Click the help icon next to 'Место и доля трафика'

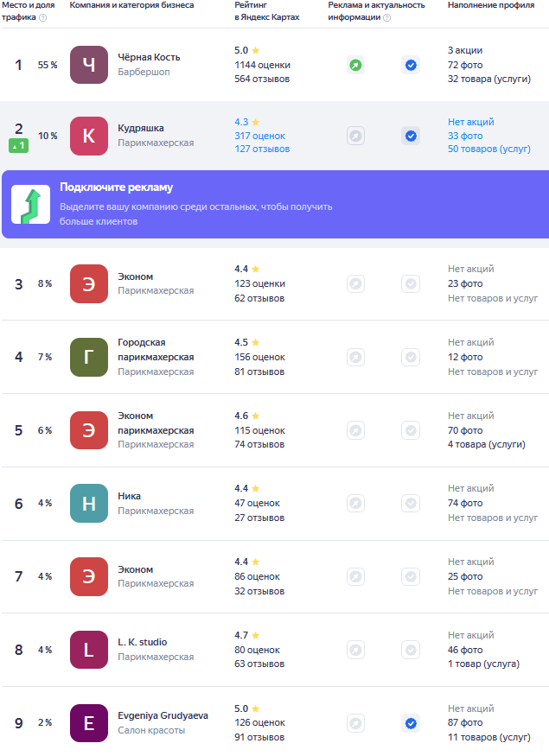[43, 18]
